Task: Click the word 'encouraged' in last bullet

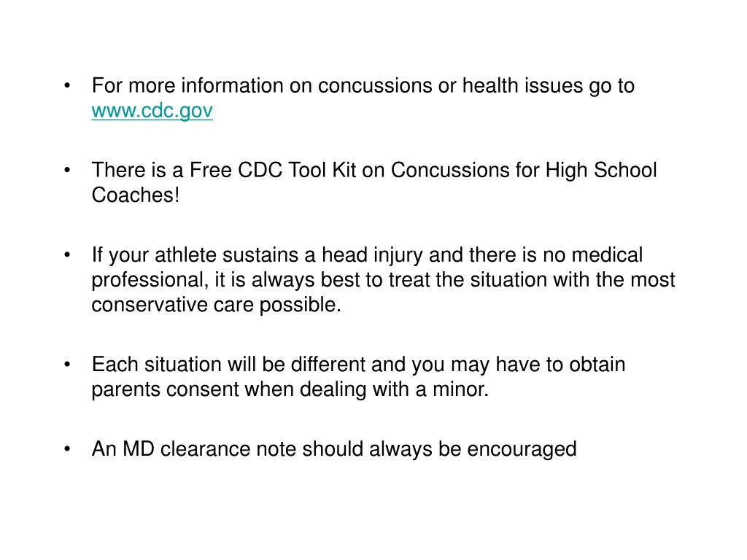Action: [522, 449]
